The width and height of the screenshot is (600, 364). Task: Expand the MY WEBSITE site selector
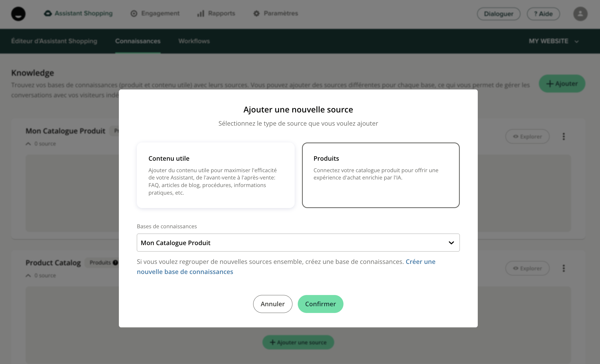point(554,41)
